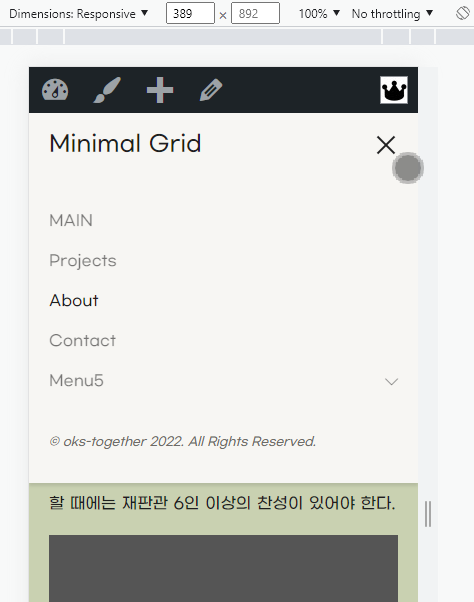Viewport: 474px width, 602px height.
Task: Close the mobile menu with X
Action: (386, 145)
